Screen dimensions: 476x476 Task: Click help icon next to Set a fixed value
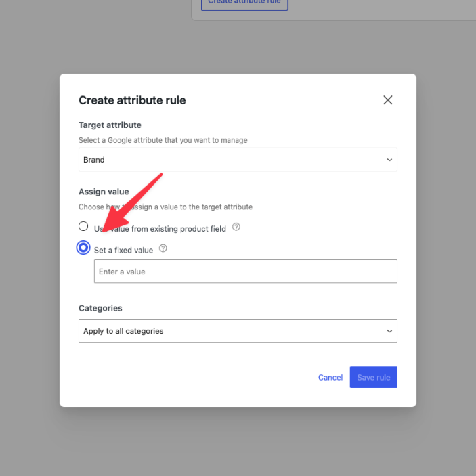(163, 248)
